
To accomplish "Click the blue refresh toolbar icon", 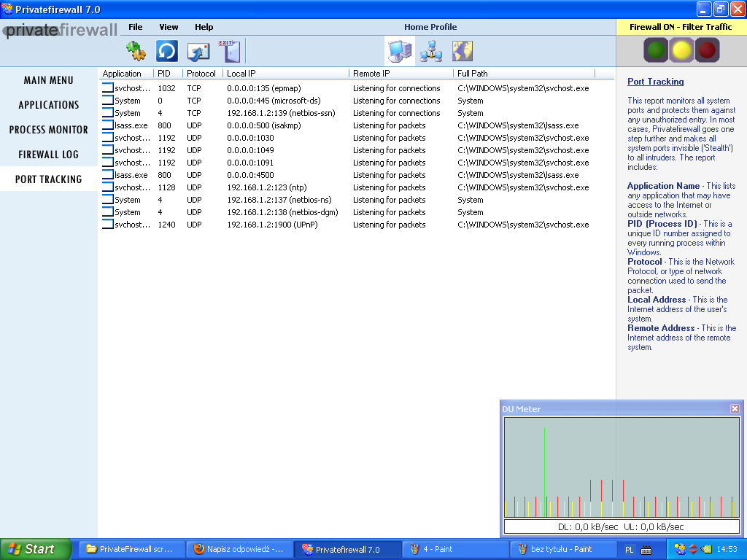I will pos(167,51).
